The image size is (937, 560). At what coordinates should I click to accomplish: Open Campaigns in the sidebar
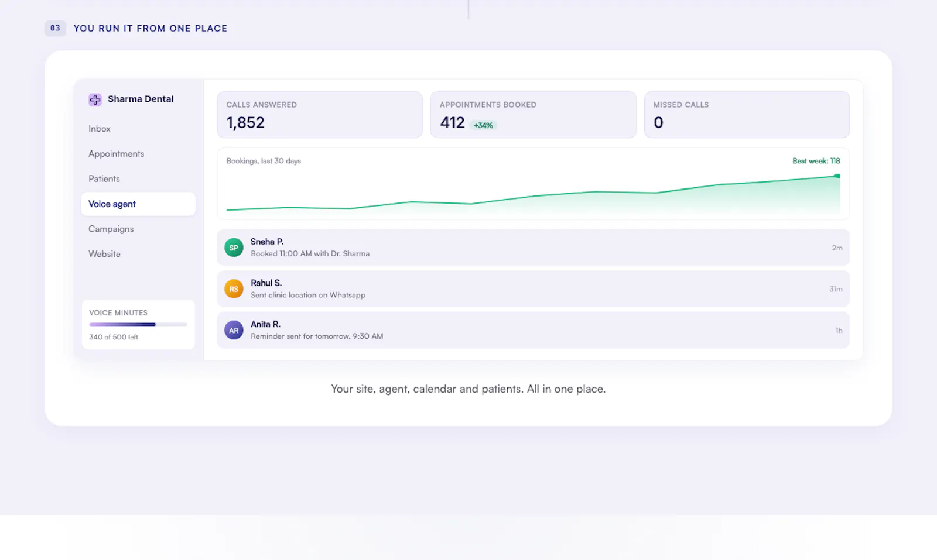coord(138,229)
